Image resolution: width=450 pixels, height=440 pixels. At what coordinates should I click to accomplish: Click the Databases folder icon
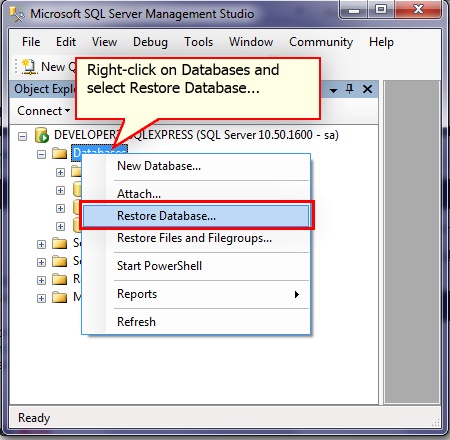pos(60,154)
